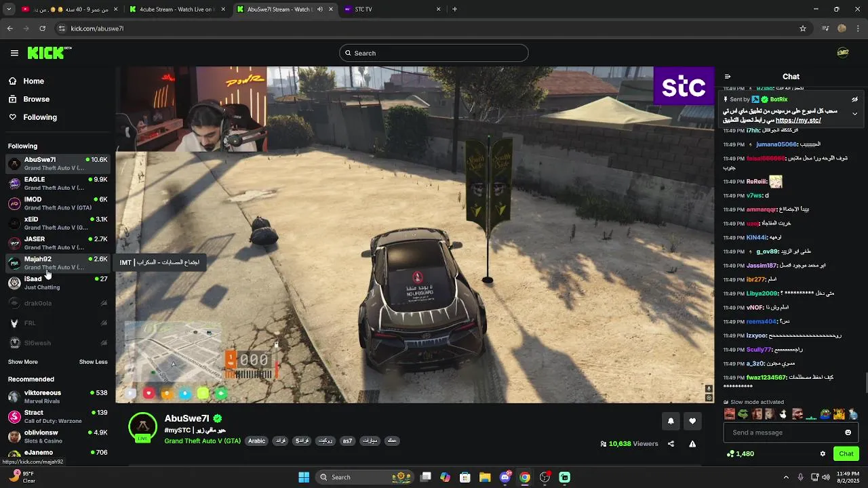Open JASER's channel in the Following list
The width and height of the screenshot is (868, 488).
pos(58,243)
